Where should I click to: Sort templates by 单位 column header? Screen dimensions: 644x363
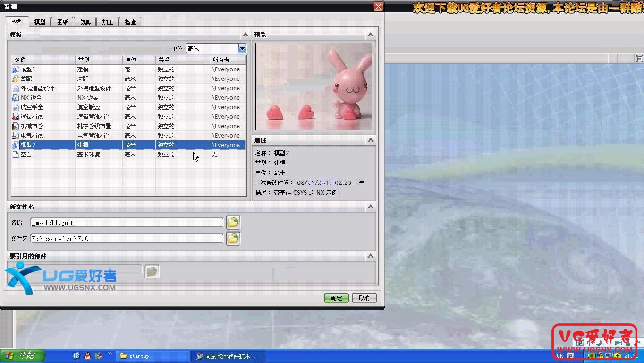139,60
